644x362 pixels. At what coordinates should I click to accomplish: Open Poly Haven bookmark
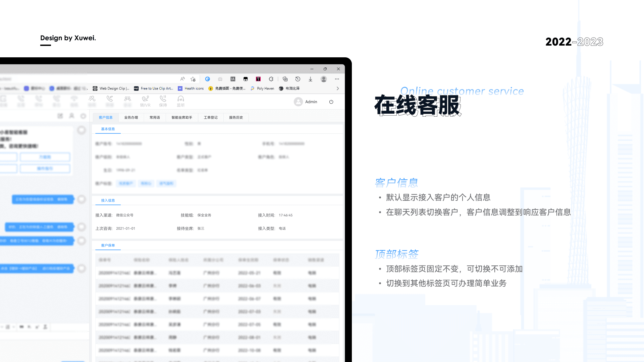[262, 88]
